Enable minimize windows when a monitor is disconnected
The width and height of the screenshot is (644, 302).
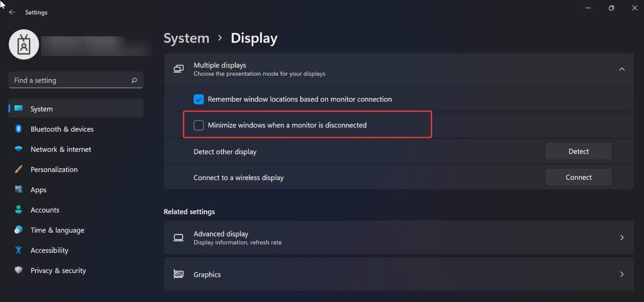[x=198, y=125]
